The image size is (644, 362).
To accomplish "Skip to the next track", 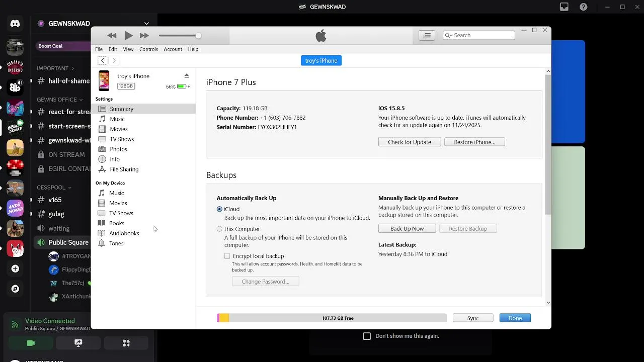I will (x=144, y=35).
